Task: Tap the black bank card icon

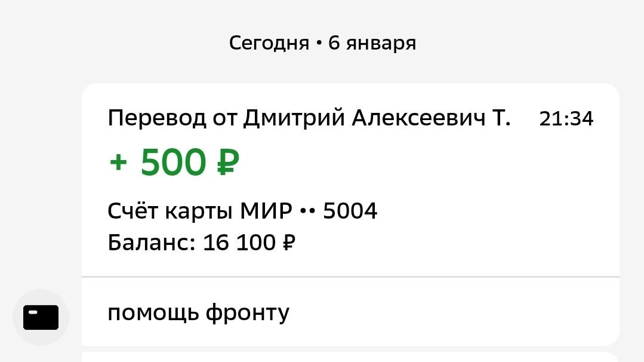Action: click(41, 317)
